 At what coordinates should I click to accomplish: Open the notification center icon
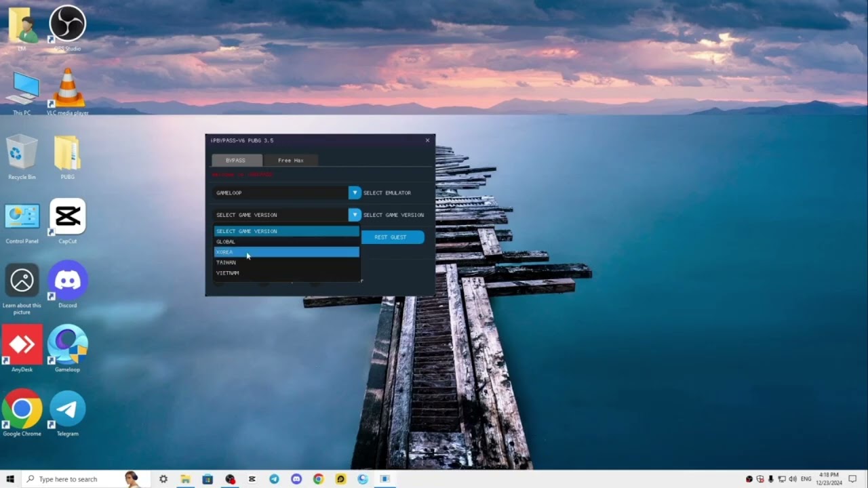(853, 479)
